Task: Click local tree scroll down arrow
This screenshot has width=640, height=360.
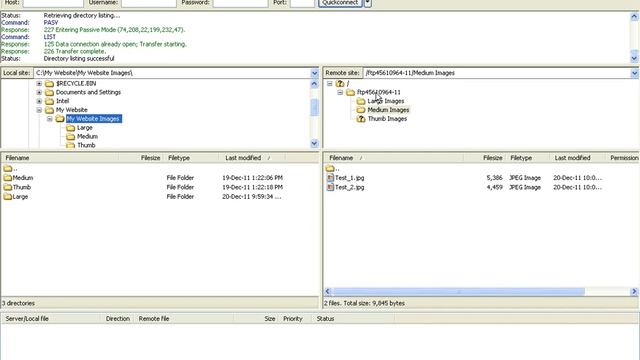Action: pos(314,143)
